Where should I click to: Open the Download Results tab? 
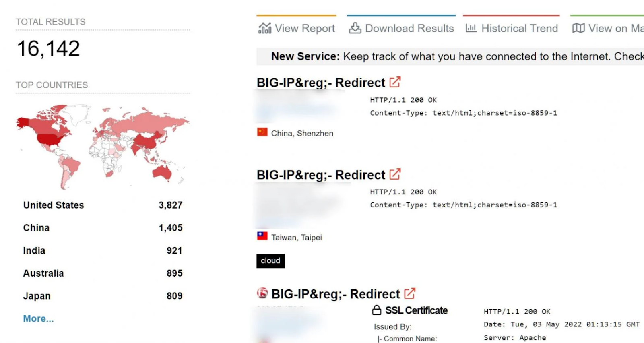point(401,28)
